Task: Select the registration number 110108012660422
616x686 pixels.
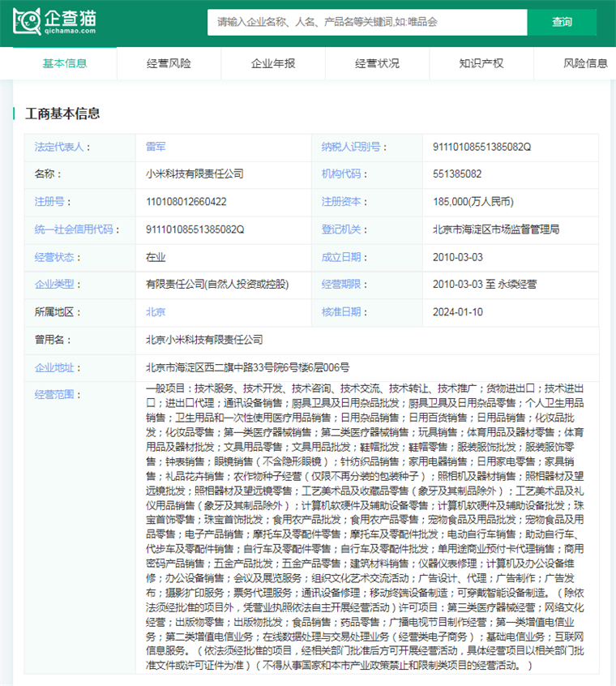Action: (x=186, y=202)
